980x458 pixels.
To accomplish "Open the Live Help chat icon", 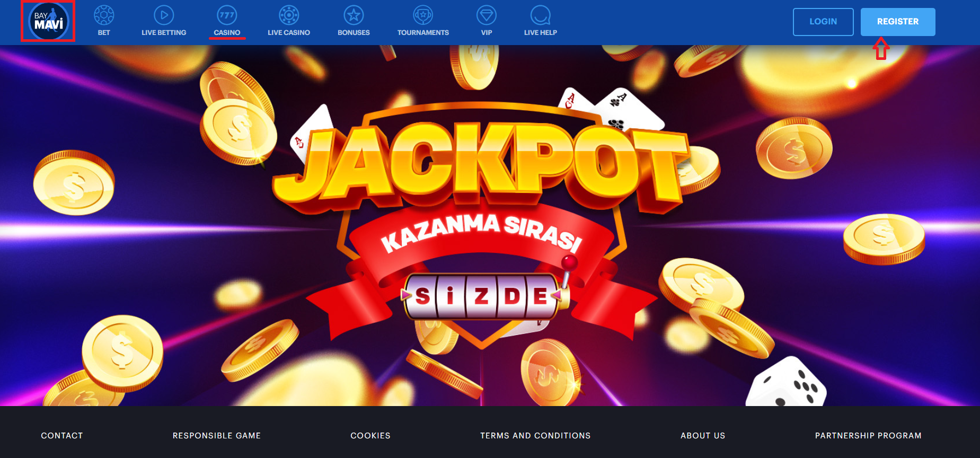I will coord(541,15).
